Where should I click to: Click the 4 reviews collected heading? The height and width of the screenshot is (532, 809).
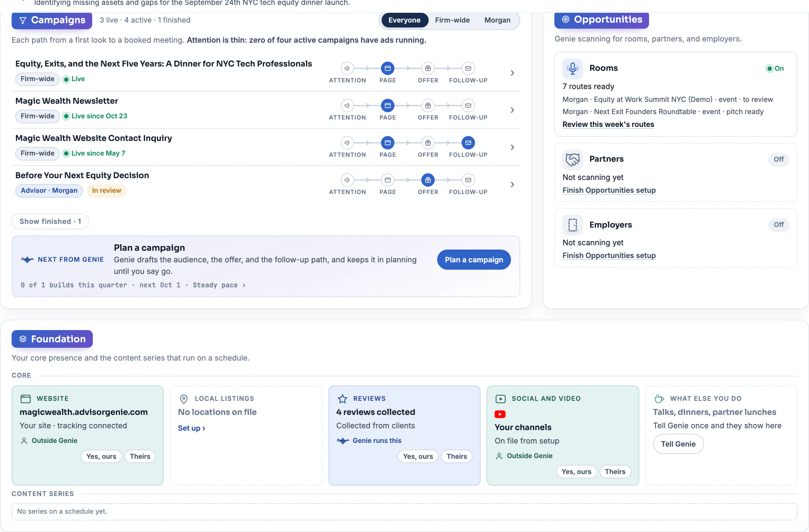click(x=375, y=412)
